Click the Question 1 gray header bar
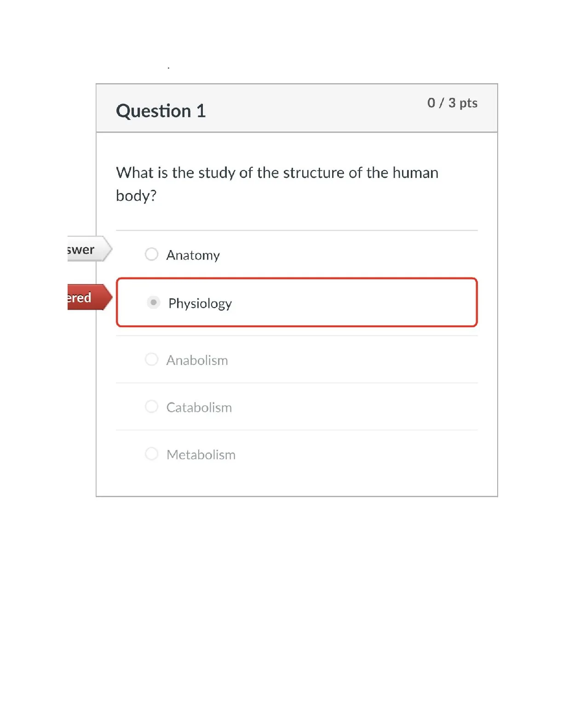This screenshot has width=563, height=728. coord(297,108)
